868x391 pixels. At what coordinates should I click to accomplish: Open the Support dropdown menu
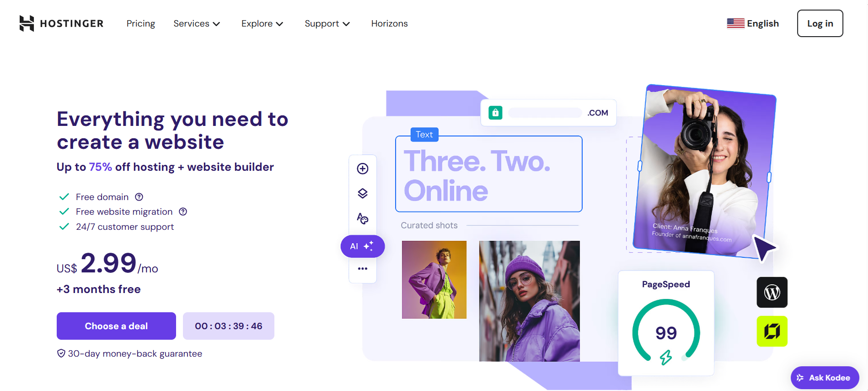(x=327, y=23)
